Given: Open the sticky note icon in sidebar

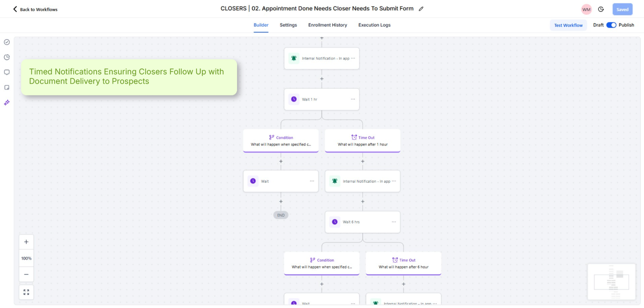Looking at the screenshot, I should (7, 87).
